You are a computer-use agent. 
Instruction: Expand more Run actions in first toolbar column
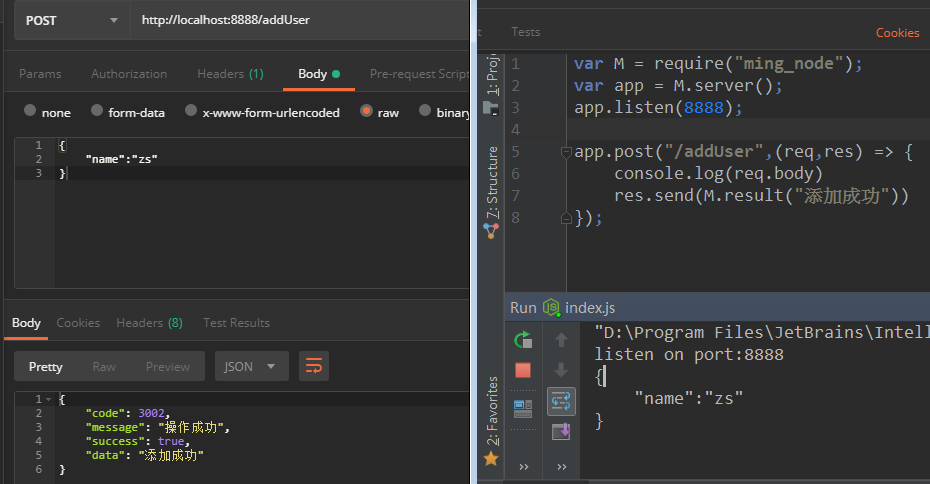coord(524,467)
